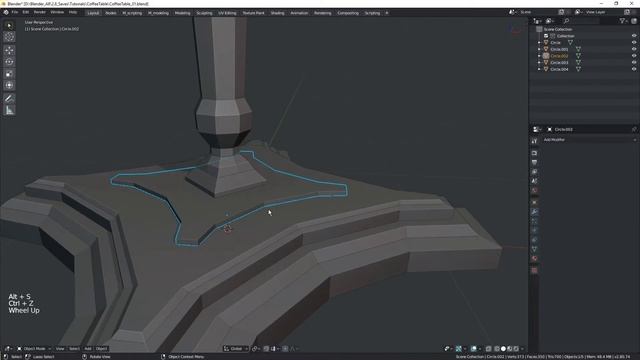Open the File menu
Viewport: 640px width, 360px height.
(15, 13)
